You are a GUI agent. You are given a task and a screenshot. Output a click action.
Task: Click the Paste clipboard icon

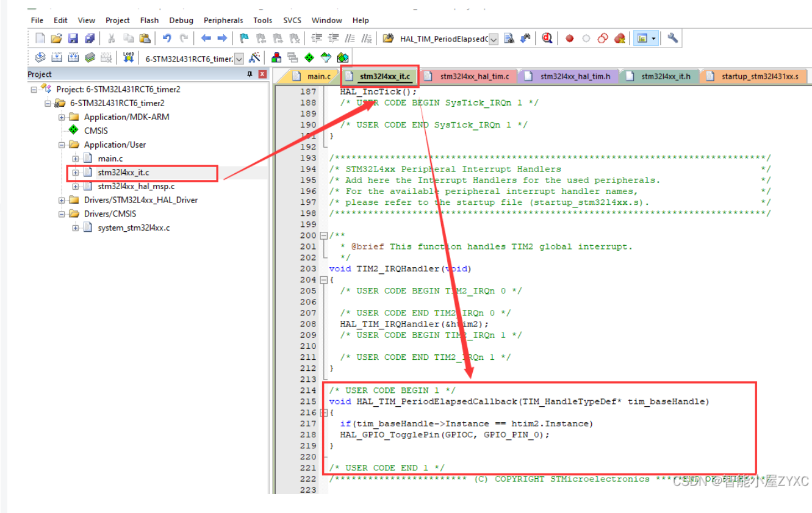pos(145,38)
